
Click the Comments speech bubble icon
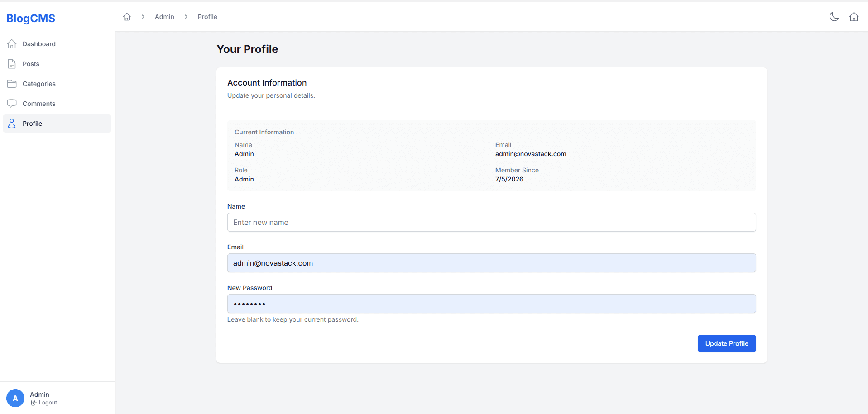12,104
